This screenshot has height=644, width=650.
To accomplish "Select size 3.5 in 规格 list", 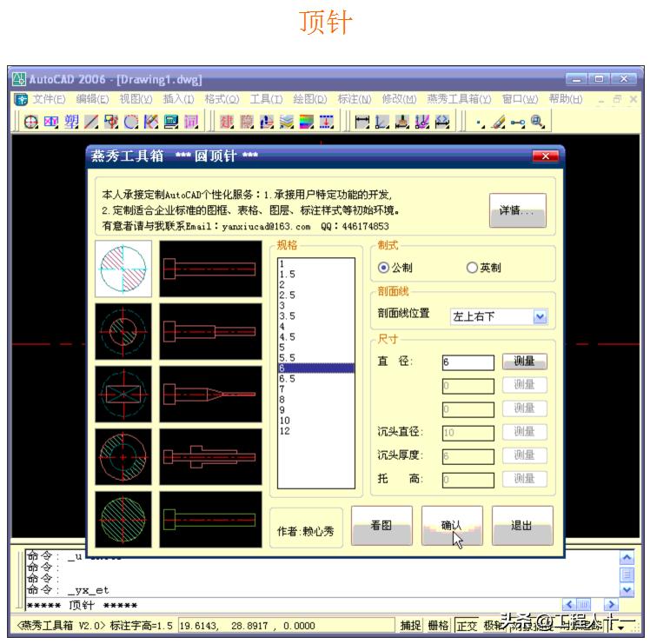I will [316, 316].
